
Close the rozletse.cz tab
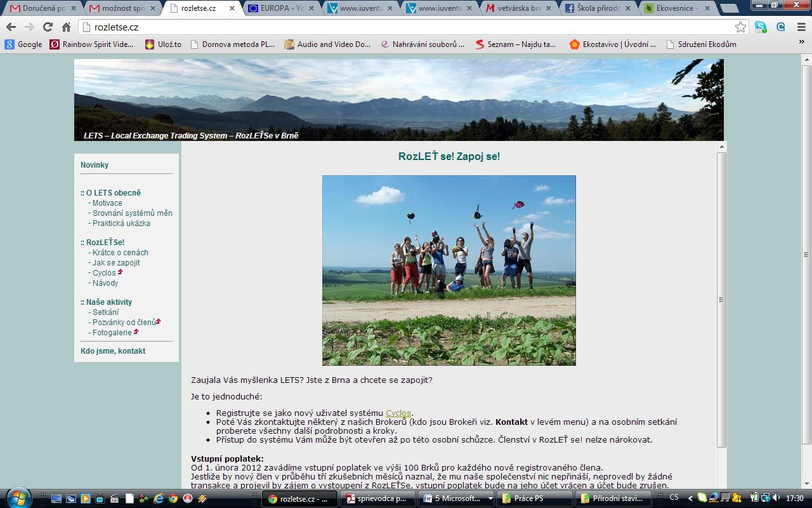(x=232, y=9)
